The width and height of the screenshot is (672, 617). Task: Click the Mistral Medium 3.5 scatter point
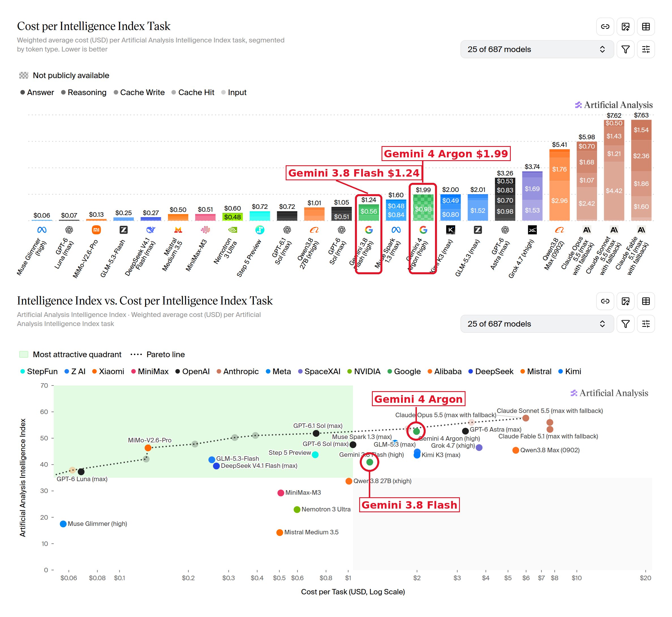(280, 533)
